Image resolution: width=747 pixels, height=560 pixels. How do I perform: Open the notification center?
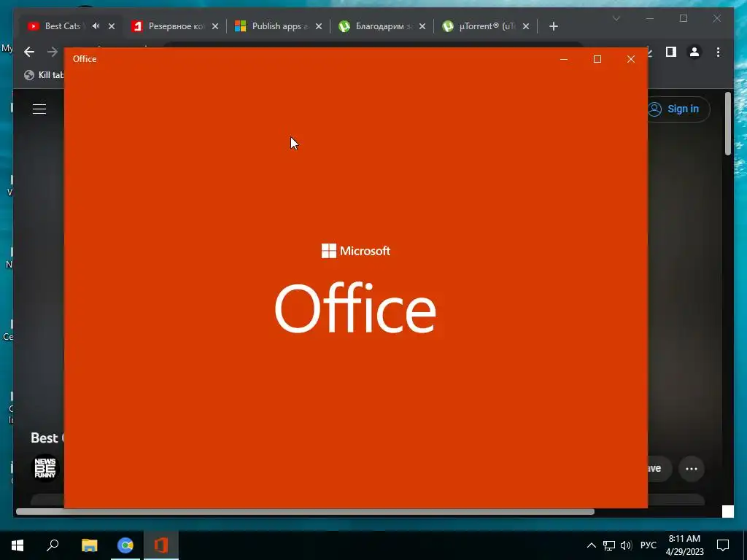coord(723,545)
